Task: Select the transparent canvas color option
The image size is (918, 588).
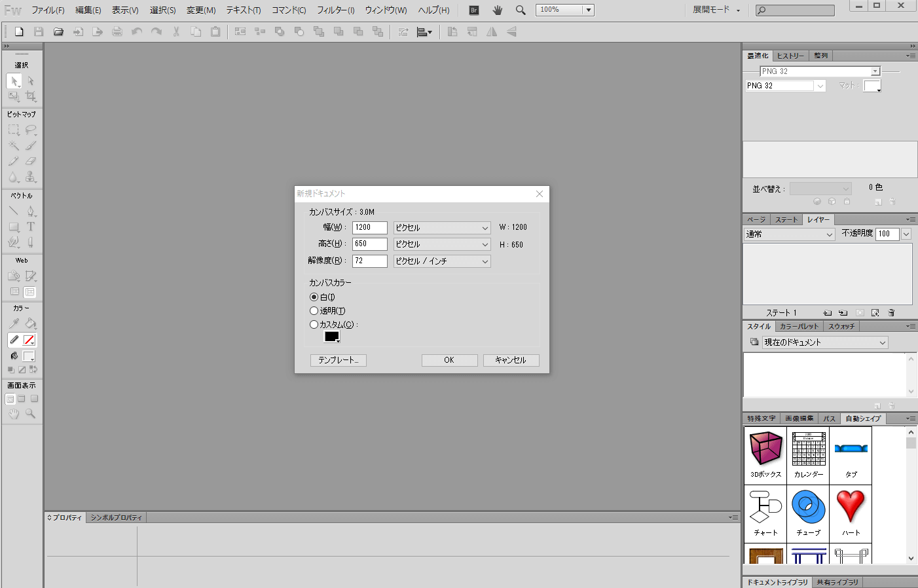Action: click(x=314, y=311)
